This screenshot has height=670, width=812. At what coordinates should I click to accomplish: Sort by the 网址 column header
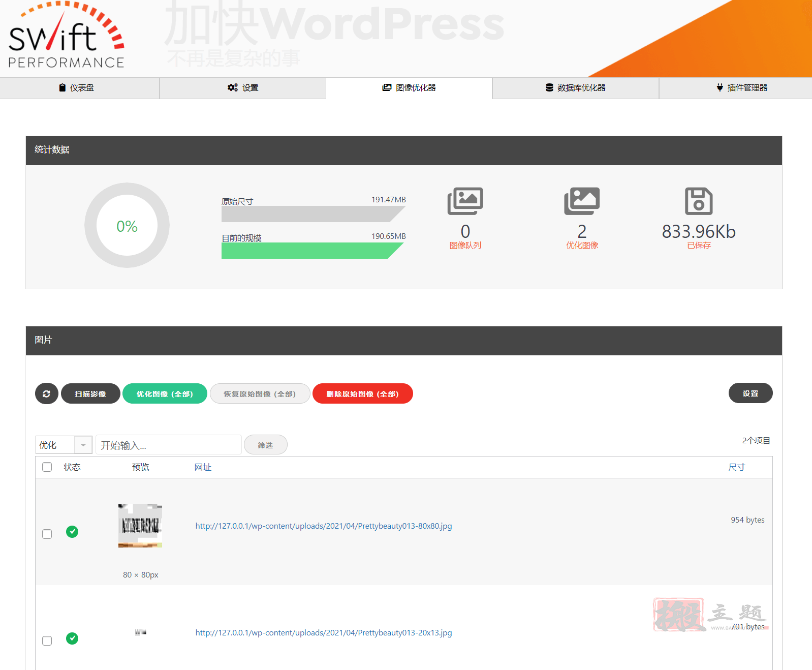click(203, 467)
